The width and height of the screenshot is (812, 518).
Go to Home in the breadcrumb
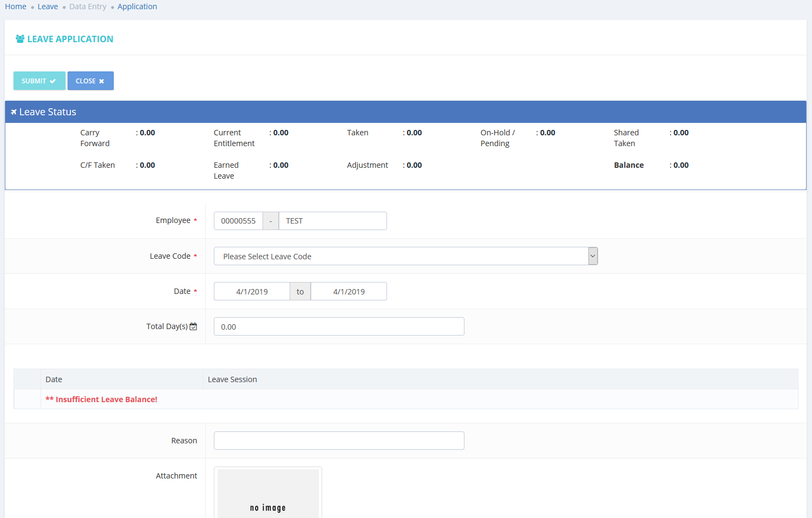click(16, 6)
